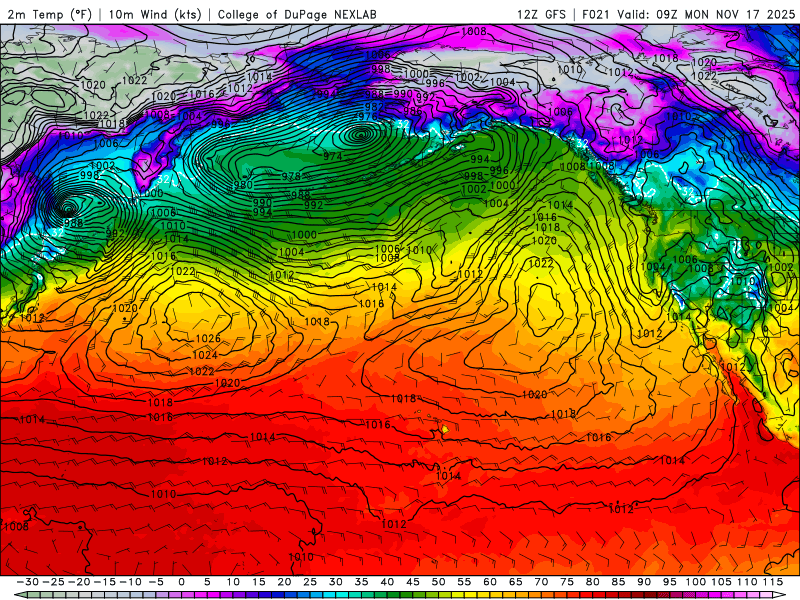Click the 55 value on the temperature scale
The height and width of the screenshot is (600, 800).
pyautogui.click(x=464, y=582)
